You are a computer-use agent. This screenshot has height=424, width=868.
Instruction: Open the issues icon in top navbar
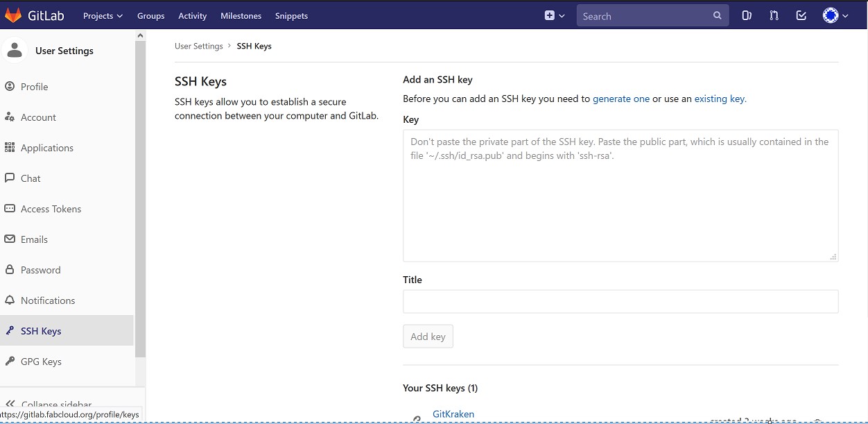coord(747,15)
